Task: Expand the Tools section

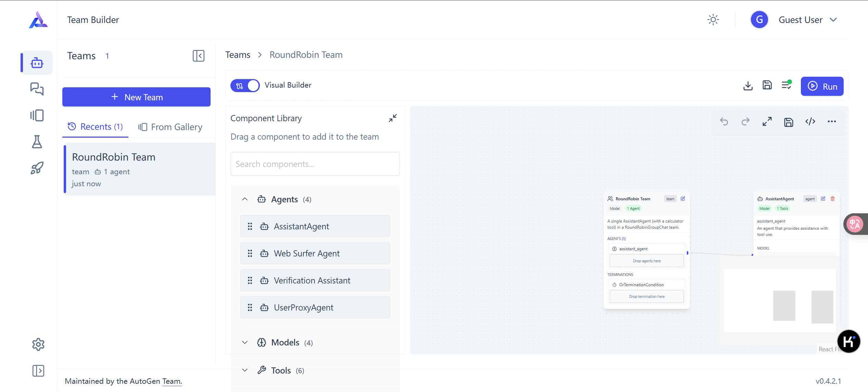Action: click(281, 370)
